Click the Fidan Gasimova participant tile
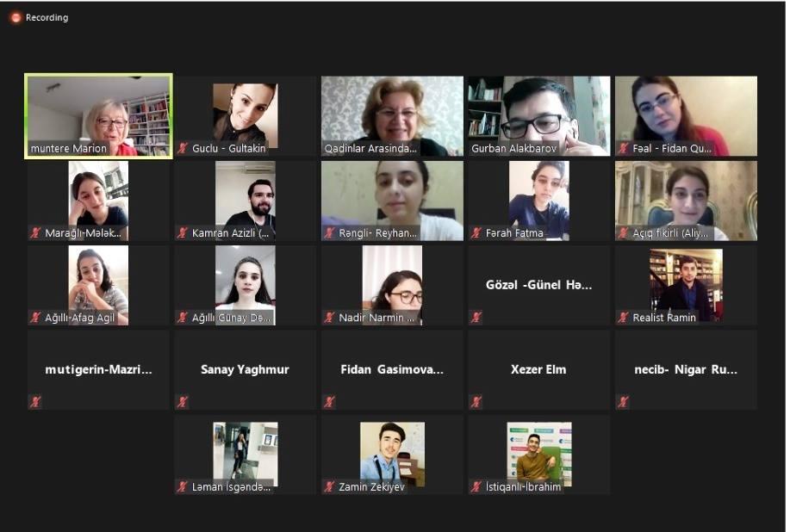 point(392,370)
